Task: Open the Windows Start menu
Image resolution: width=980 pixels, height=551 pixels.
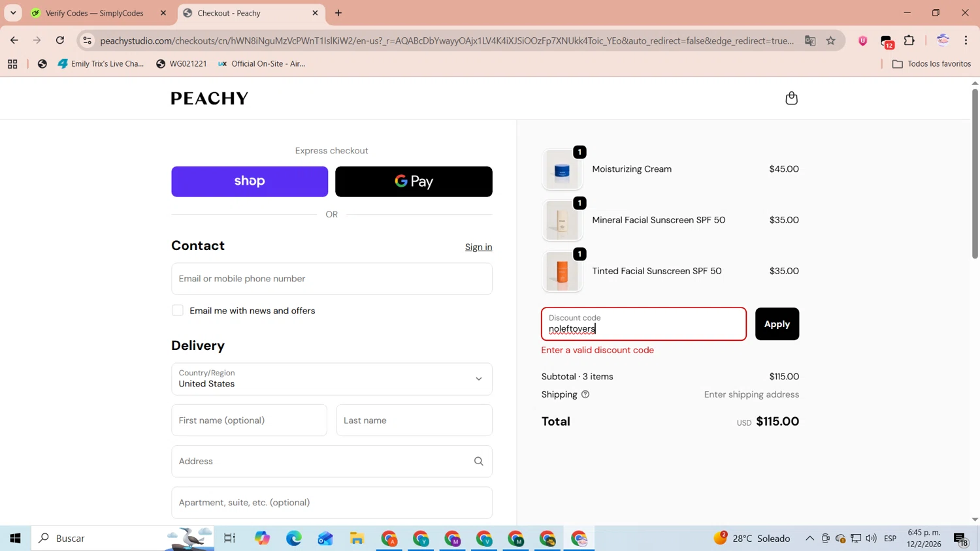Action: tap(16, 539)
